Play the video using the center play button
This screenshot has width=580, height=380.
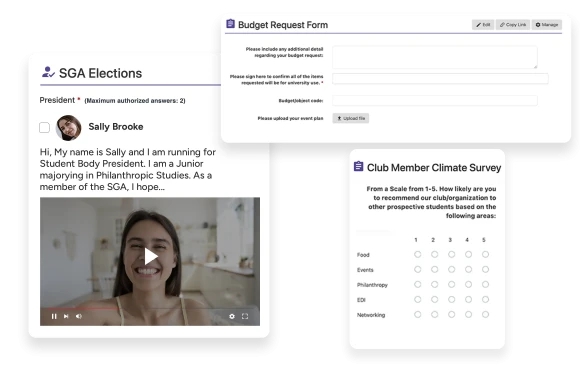(x=151, y=256)
